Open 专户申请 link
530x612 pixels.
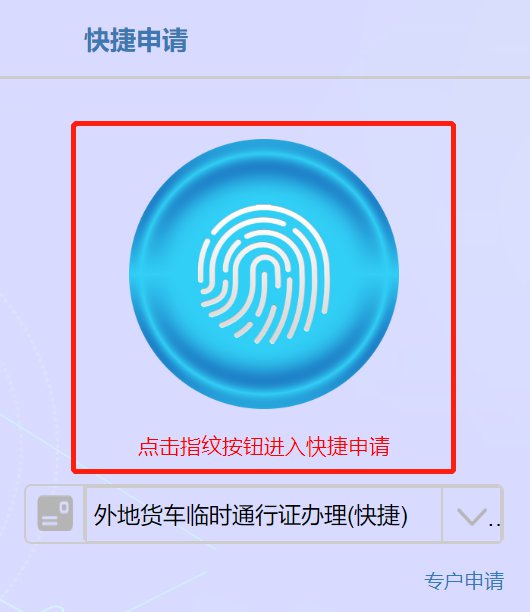pos(464,580)
